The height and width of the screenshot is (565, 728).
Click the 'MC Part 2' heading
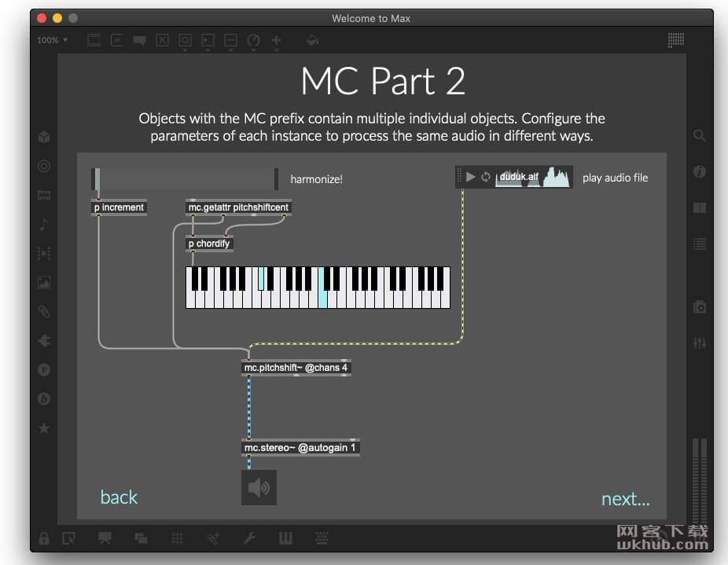tap(383, 81)
